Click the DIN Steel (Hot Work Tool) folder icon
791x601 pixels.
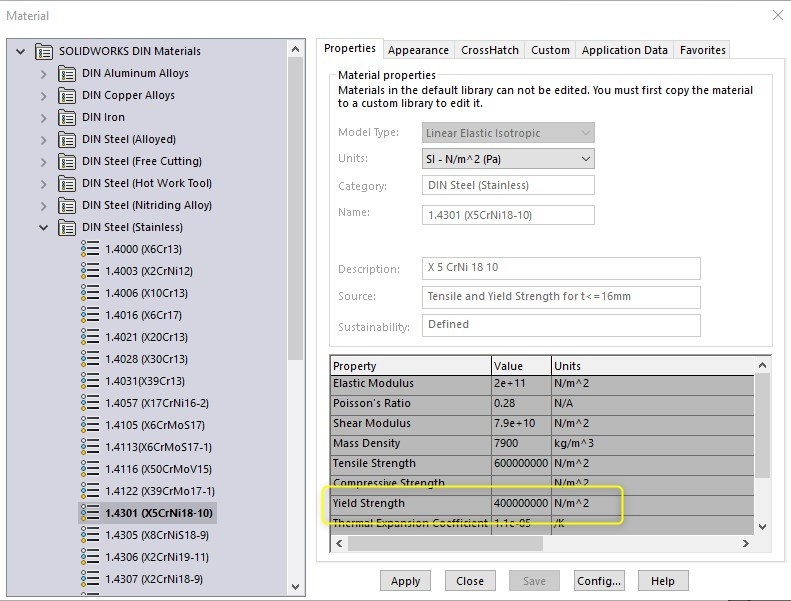67,184
